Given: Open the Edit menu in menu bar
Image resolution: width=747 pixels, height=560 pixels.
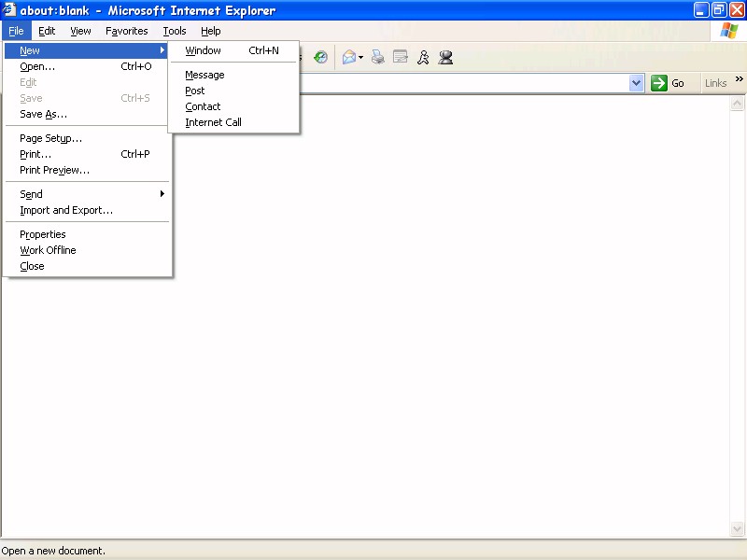Looking at the screenshot, I should coord(47,31).
